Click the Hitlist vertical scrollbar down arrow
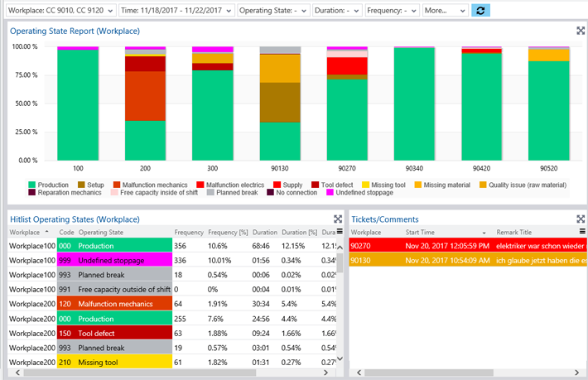This screenshot has width=588, height=380. [340, 358]
